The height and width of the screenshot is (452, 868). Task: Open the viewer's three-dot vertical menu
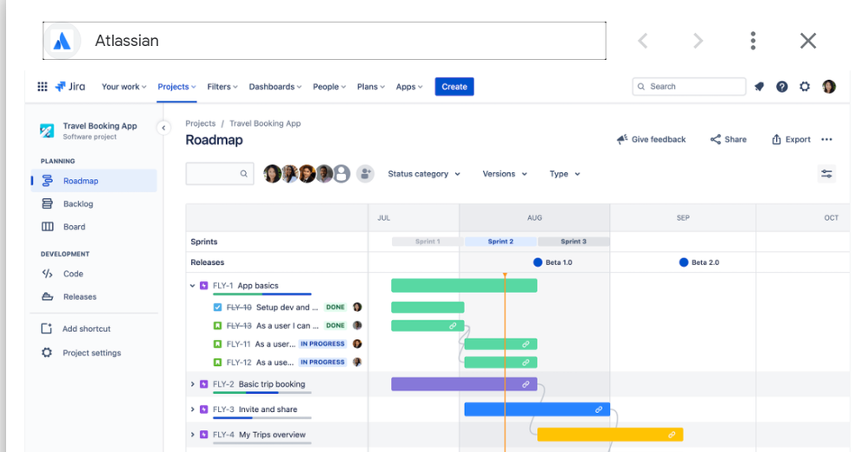pos(752,41)
